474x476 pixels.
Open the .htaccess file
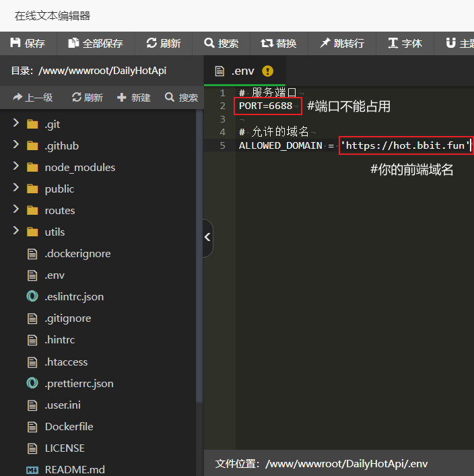tap(66, 362)
